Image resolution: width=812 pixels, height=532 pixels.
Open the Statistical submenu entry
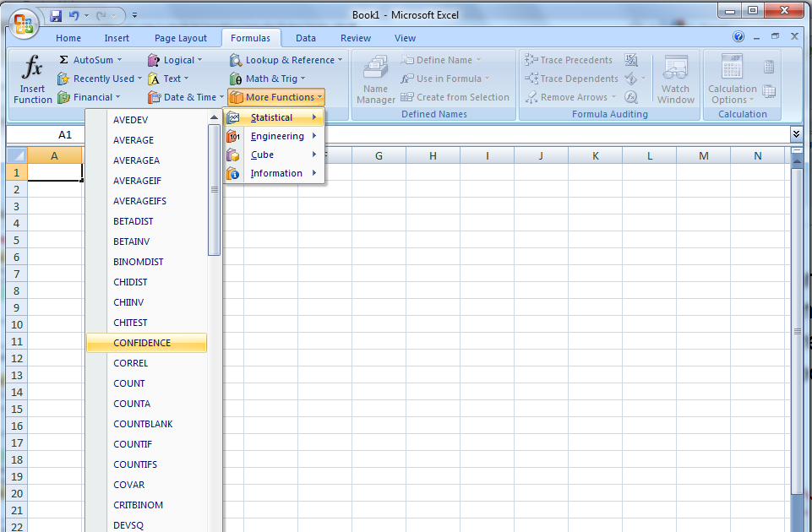[272, 117]
